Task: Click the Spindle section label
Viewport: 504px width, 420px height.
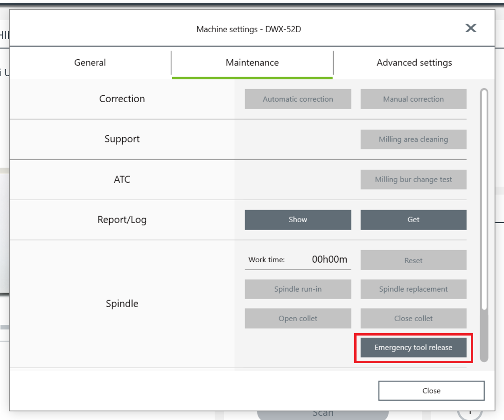Action: [122, 304]
